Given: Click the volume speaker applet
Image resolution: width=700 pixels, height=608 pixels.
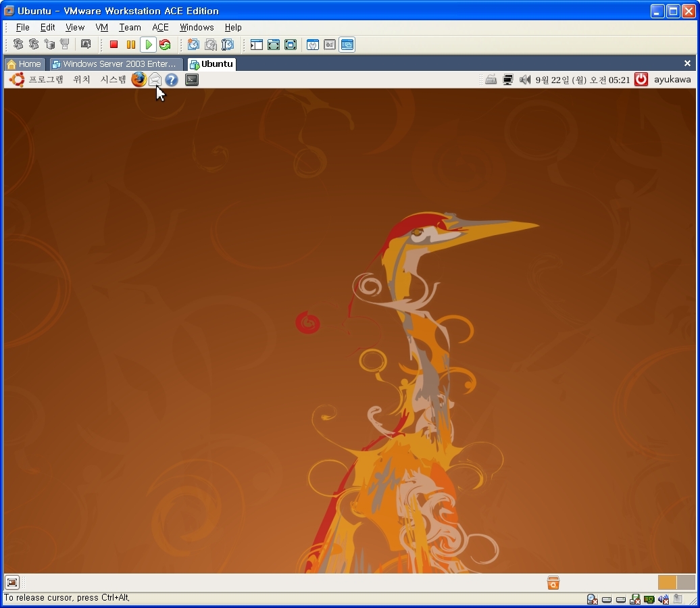Looking at the screenshot, I should click(524, 80).
